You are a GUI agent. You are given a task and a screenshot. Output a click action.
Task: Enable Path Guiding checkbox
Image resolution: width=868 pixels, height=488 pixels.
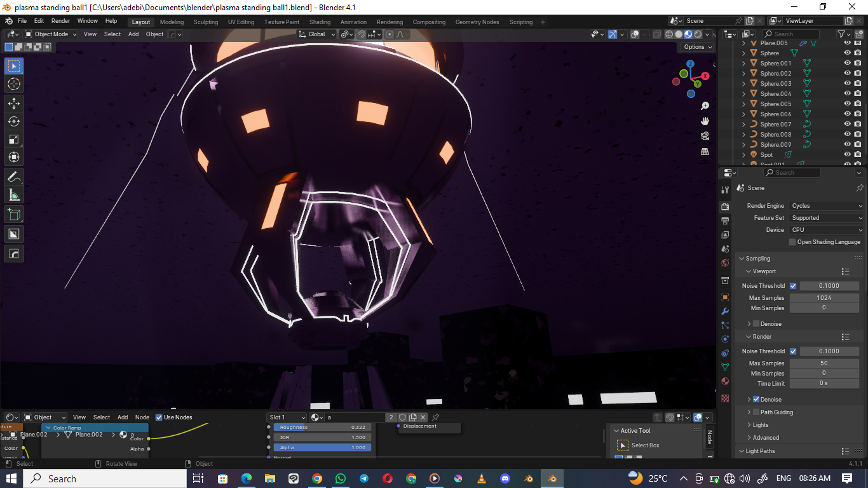[x=756, y=412]
